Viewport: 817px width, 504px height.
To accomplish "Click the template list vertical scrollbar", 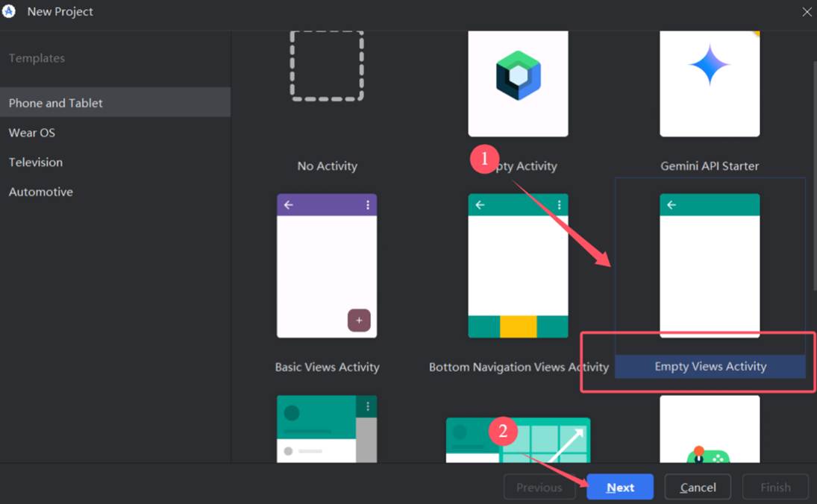I will coord(815,177).
